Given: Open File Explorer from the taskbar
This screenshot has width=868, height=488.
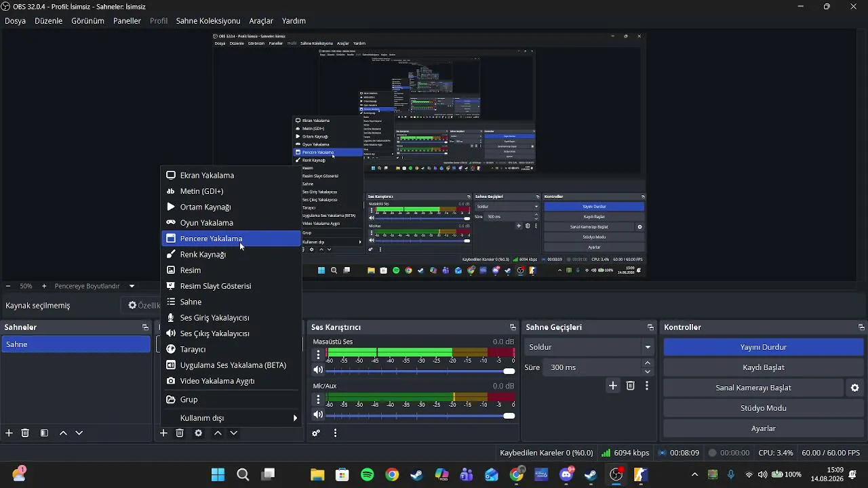Looking at the screenshot, I should pyautogui.click(x=317, y=474).
